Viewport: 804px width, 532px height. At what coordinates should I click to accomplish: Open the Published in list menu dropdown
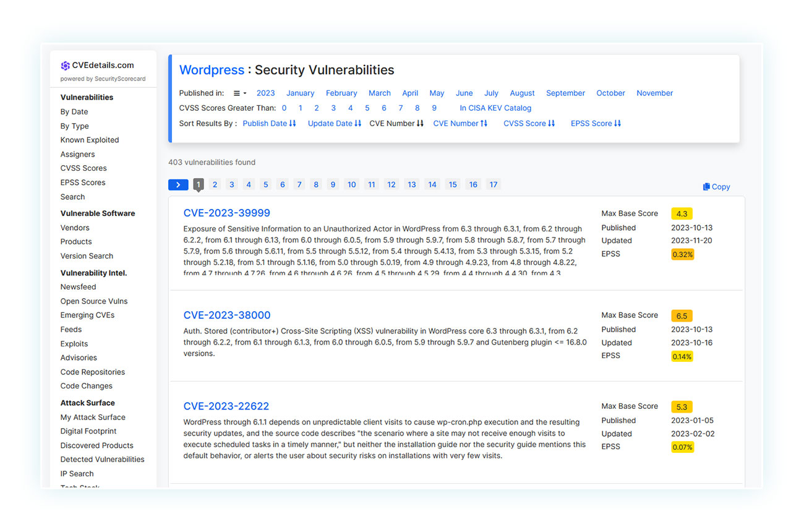240,93
